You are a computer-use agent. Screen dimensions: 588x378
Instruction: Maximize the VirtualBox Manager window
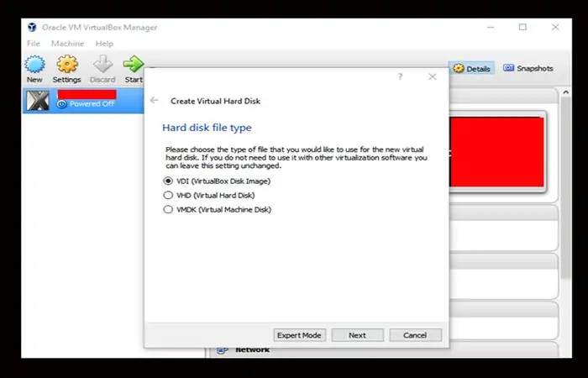pyautogui.click(x=522, y=27)
